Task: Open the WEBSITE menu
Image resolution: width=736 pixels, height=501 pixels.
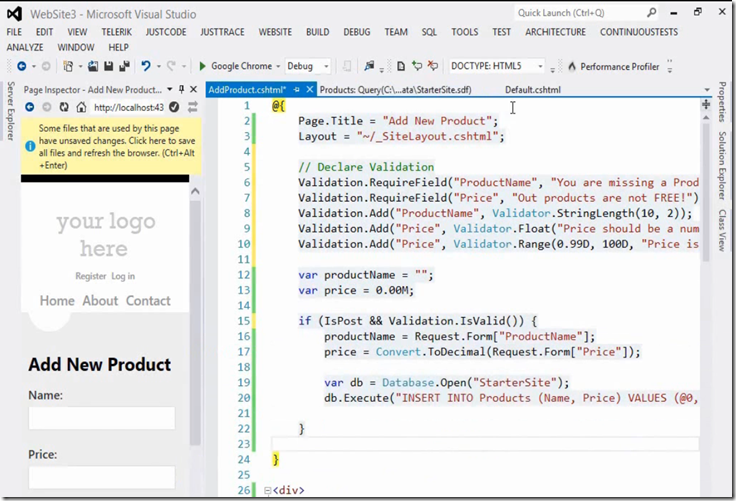Action: (x=275, y=32)
